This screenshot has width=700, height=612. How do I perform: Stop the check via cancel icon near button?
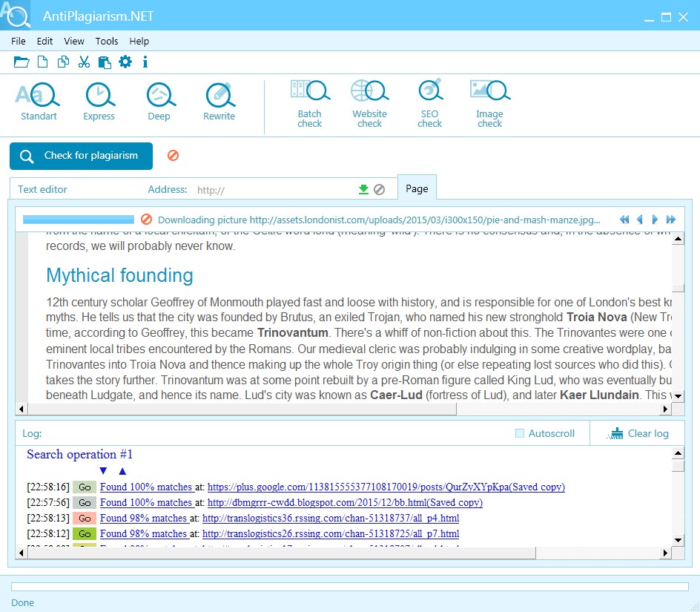click(x=173, y=156)
